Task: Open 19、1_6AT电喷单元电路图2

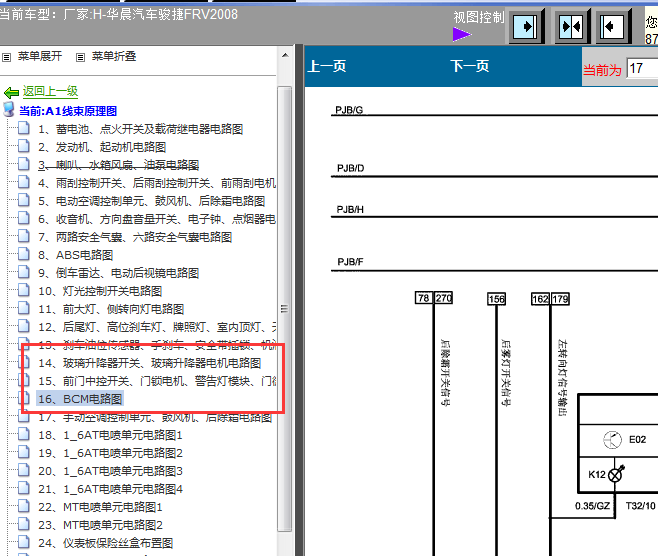Action: pos(110,453)
